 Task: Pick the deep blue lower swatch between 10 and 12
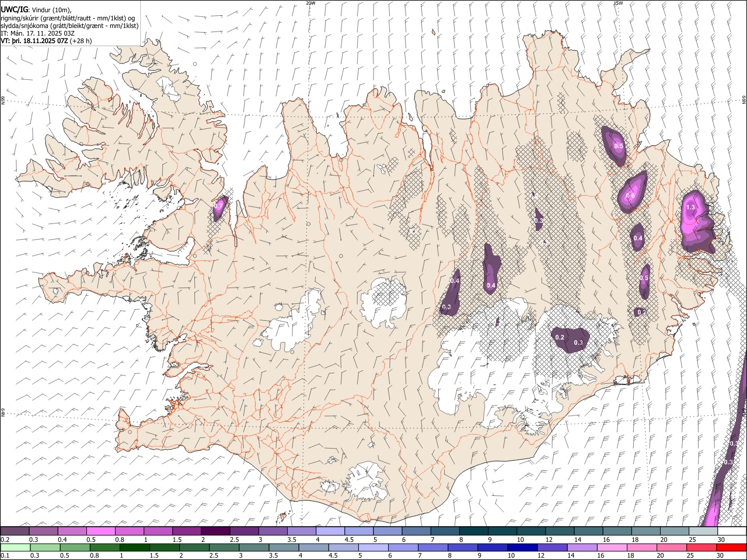pyautogui.click(x=522, y=547)
